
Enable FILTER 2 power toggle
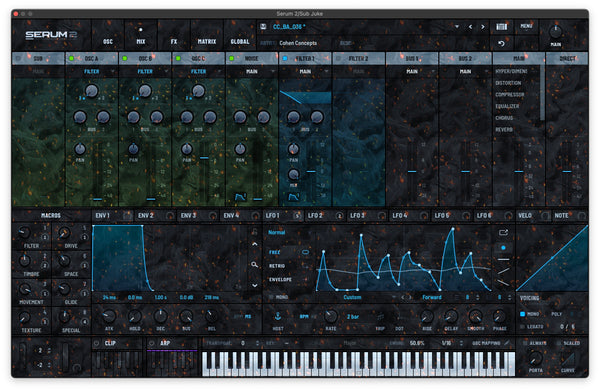338,58
